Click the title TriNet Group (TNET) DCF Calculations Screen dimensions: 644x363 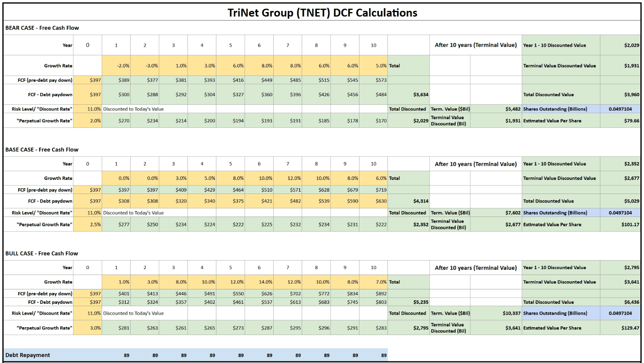coord(322,12)
